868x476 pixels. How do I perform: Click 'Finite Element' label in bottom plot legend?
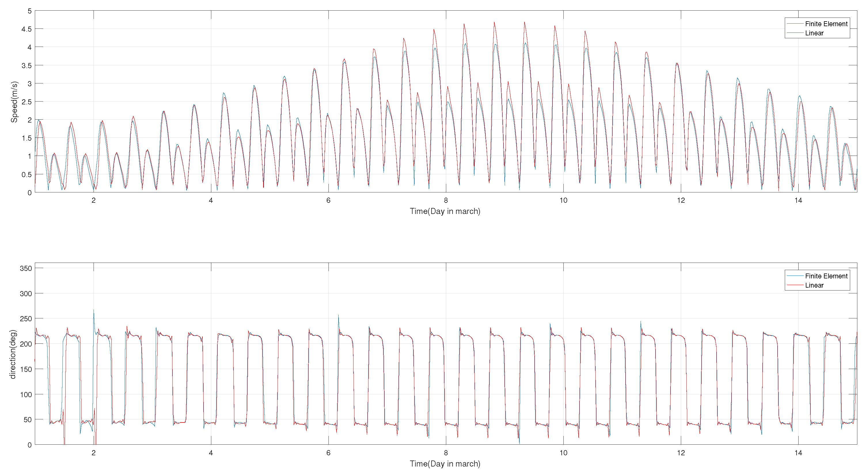click(x=826, y=276)
